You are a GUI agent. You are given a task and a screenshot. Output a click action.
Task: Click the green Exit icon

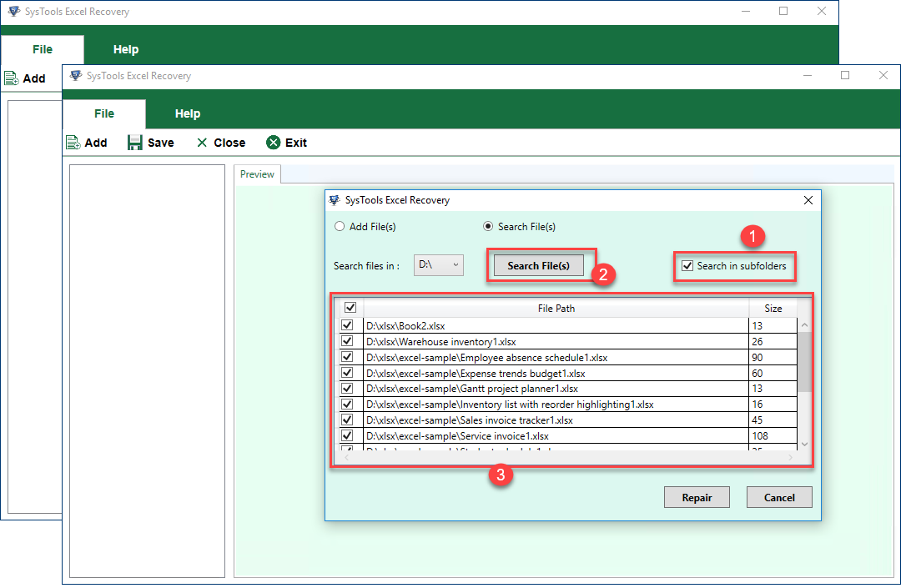274,143
